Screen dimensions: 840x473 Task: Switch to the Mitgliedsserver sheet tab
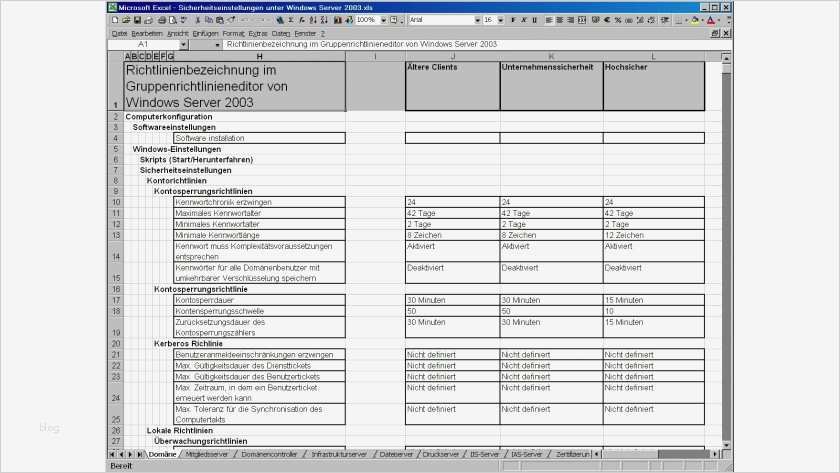coord(207,454)
